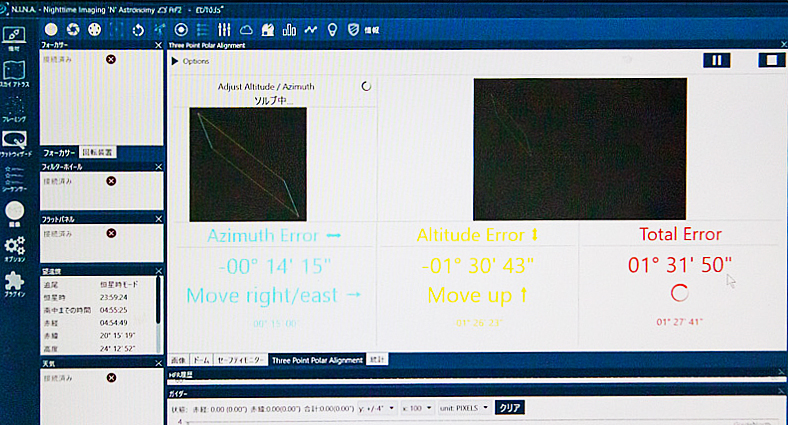Click the Altitude Error value -01° 30' 43"
The width and height of the screenshot is (788, 425).
[477, 266]
